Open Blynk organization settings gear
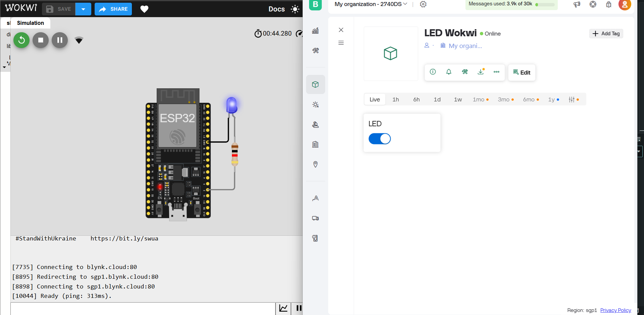Image resolution: width=644 pixels, height=315 pixels. [423, 4]
